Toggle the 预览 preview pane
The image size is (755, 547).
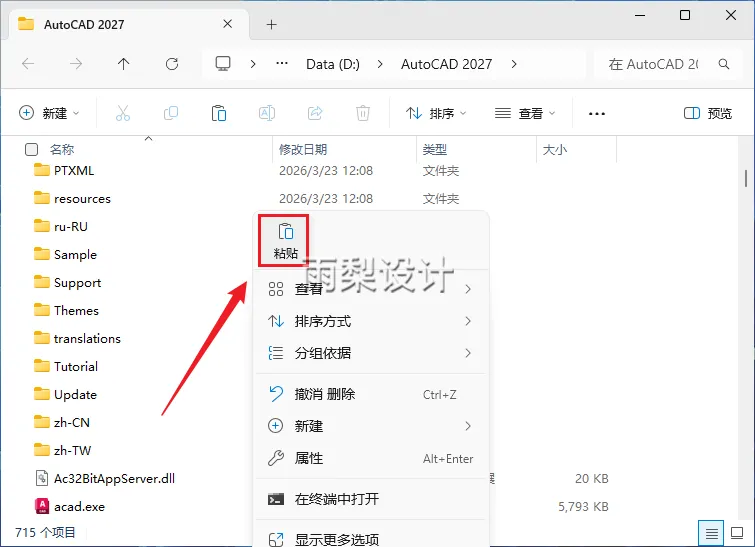point(708,113)
